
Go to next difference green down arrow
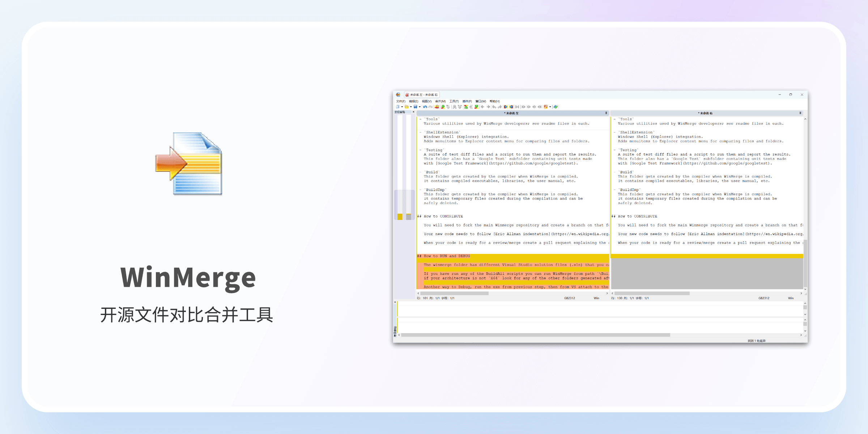coord(443,107)
